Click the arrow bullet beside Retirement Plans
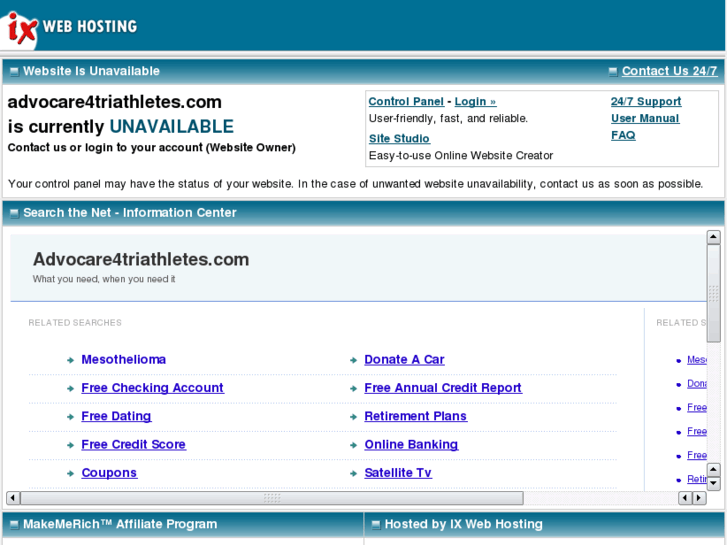 (x=353, y=417)
